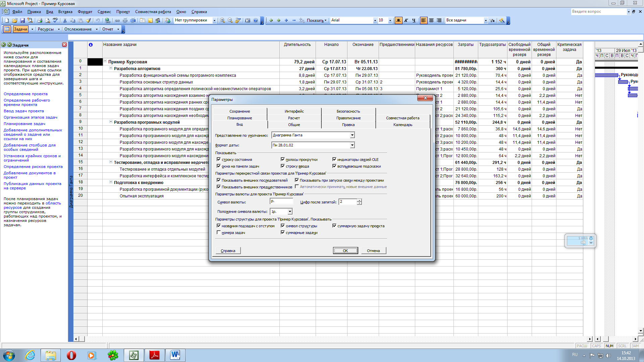The width and height of the screenshot is (644, 362).
Task: Click the Assign Resources people icon
Action: [158, 20]
